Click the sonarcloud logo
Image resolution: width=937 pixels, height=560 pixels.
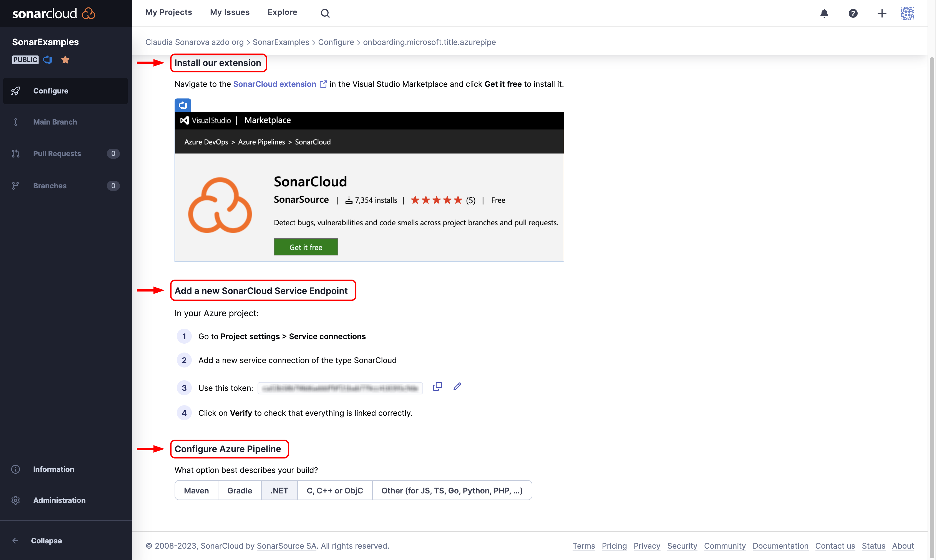click(54, 13)
